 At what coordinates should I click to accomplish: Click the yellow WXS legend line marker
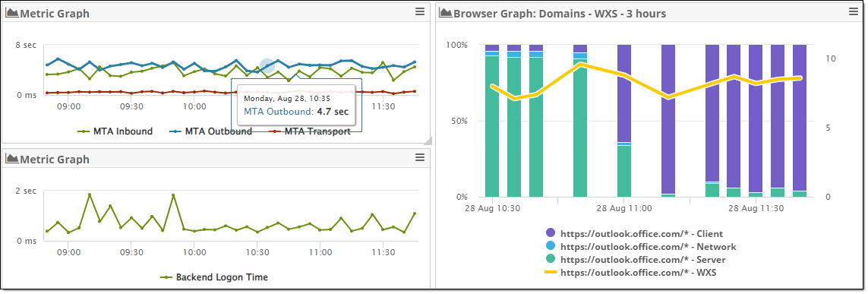pyautogui.click(x=551, y=272)
